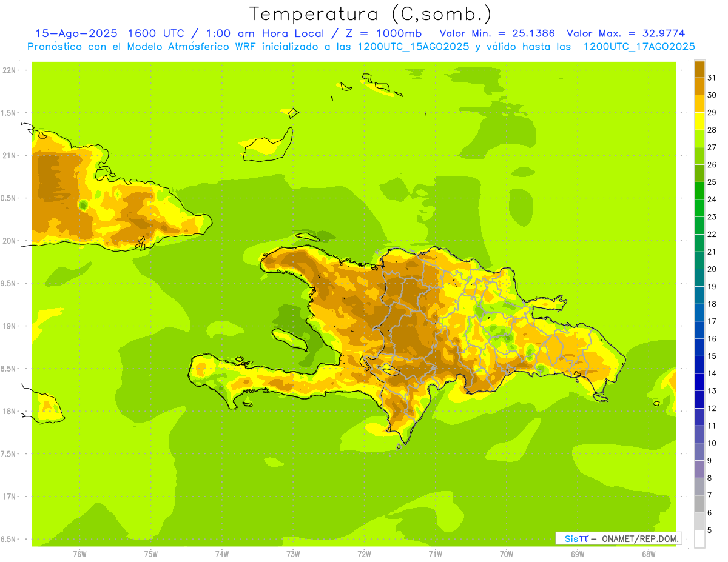Click legend value "20" on color scale
Screen dimensions: 728x562
712,269
